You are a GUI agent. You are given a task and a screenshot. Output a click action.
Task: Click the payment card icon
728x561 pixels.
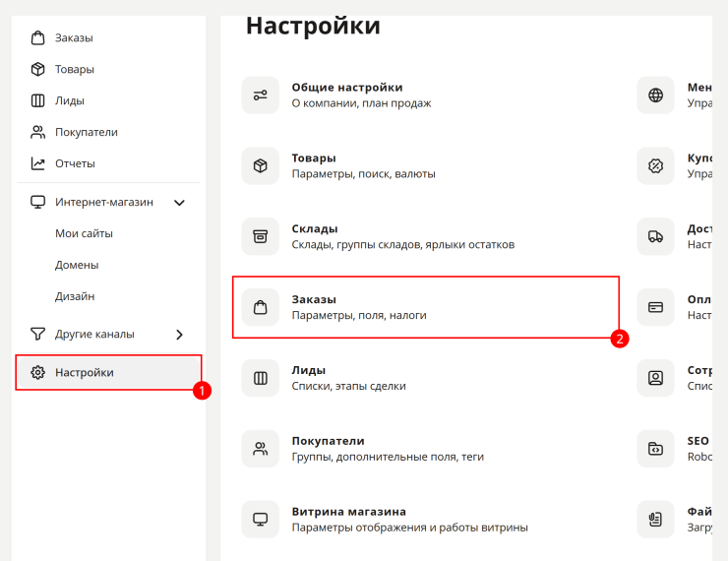tap(655, 307)
